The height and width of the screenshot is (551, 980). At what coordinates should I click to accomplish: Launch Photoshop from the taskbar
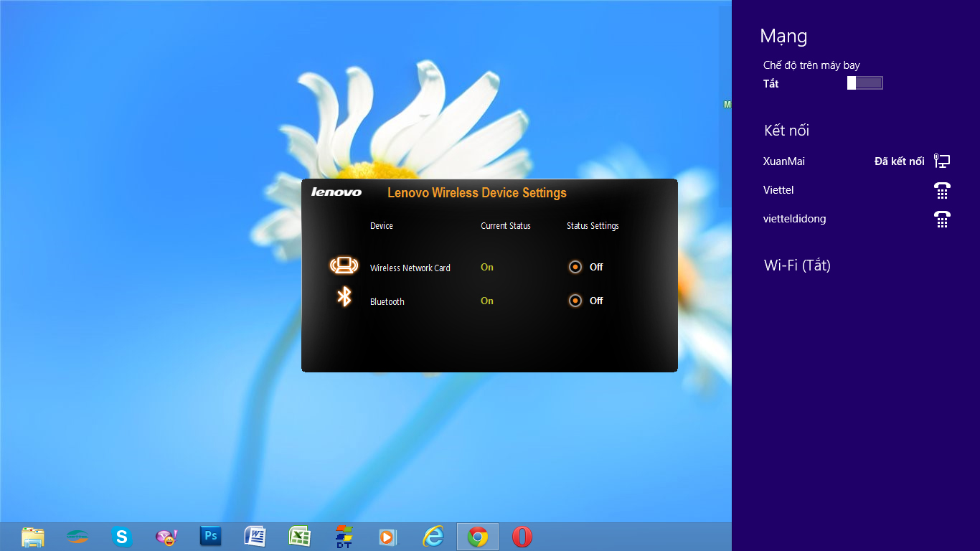coord(211,536)
